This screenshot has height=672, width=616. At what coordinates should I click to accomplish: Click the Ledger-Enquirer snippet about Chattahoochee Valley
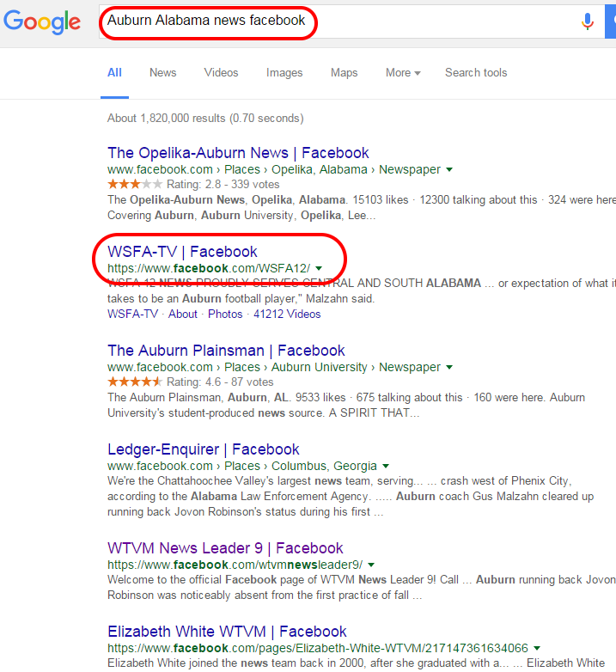pyautogui.click(x=351, y=497)
